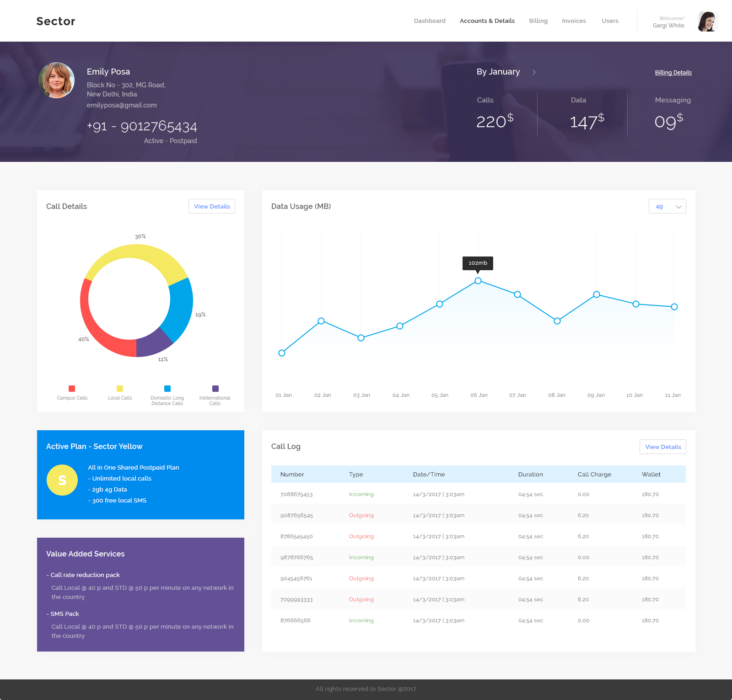The width and height of the screenshot is (732, 700).
Task: Click the Active Plan - Sector Yellow title
Action: click(x=94, y=446)
